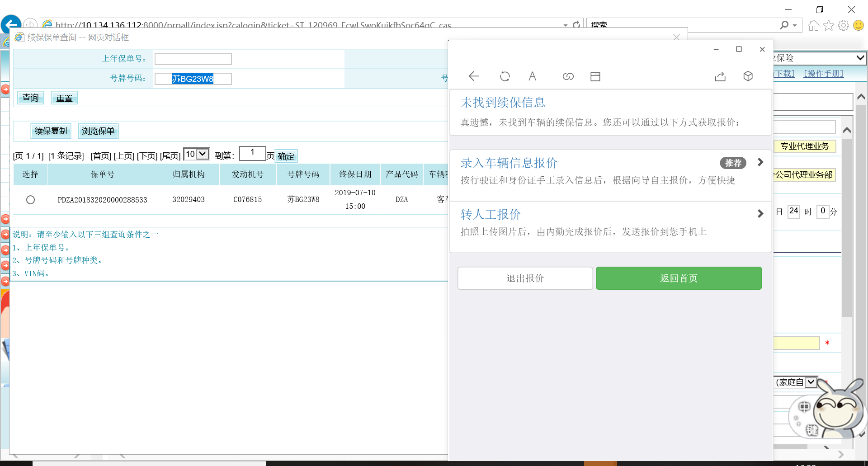Select the radio button for policy PDZA201832020000288533
868x466 pixels.
point(30,200)
